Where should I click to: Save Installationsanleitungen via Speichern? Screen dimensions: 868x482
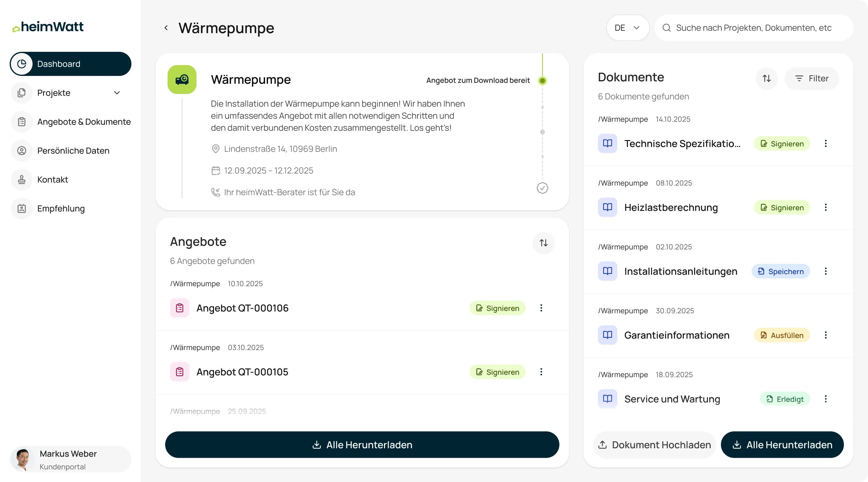(x=780, y=271)
